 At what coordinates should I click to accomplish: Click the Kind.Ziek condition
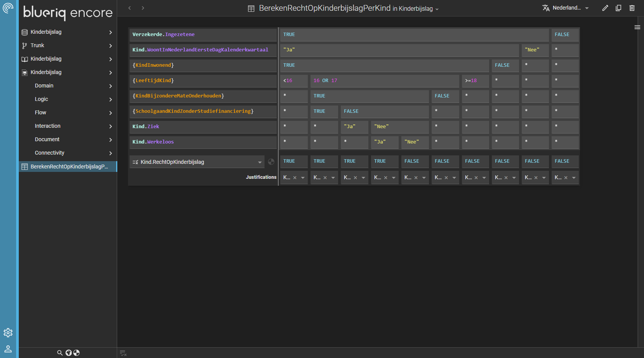[203, 127]
